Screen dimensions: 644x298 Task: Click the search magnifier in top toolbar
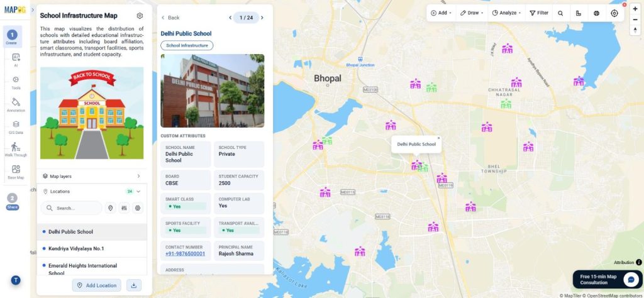pos(560,13)
